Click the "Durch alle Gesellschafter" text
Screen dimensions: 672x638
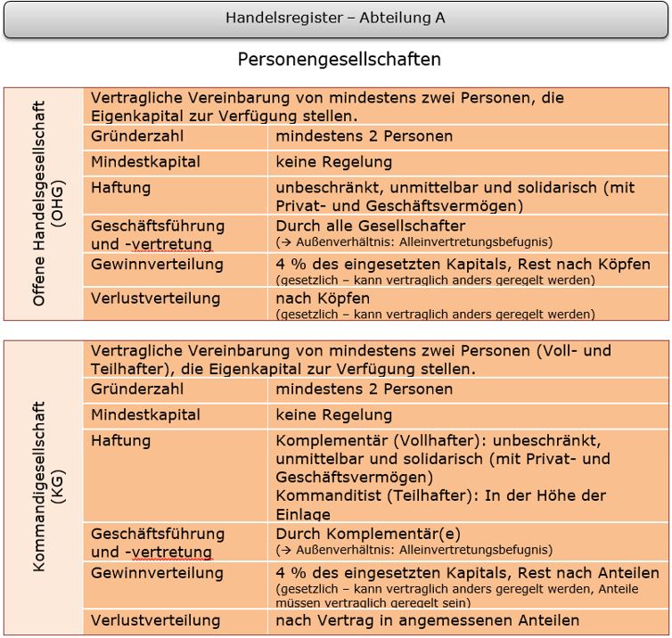click(370, 225)
